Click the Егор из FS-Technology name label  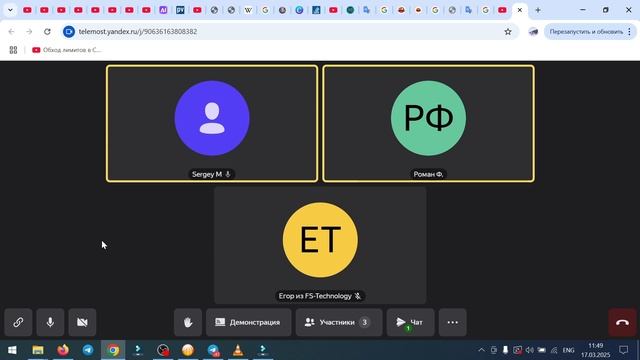point(320,296)
